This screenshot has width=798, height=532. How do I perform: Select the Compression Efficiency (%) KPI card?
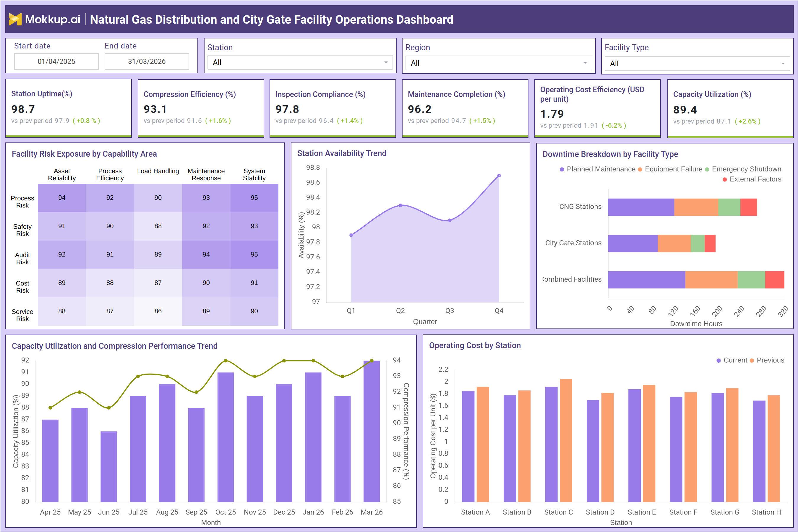(x=201, y=108)
